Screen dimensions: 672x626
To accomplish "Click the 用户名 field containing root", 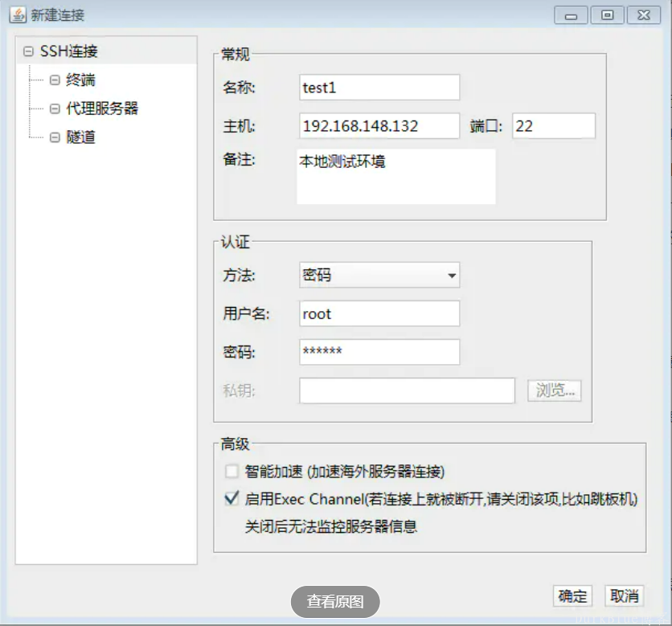I will click(x=379, y=314).
